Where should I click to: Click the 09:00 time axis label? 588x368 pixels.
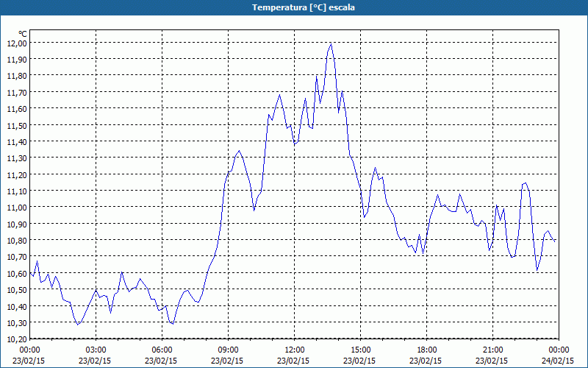coord(229,350)
